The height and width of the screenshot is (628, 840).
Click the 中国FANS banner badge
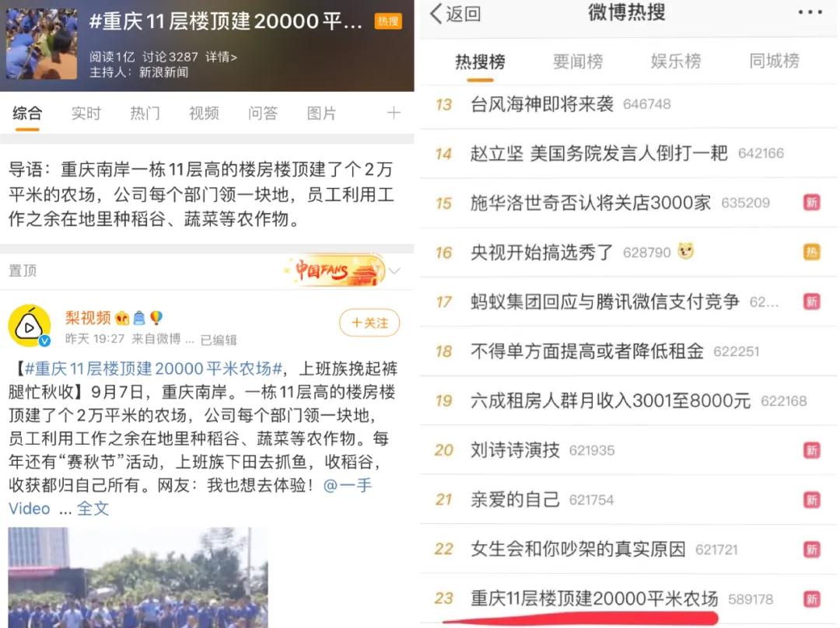334,271
